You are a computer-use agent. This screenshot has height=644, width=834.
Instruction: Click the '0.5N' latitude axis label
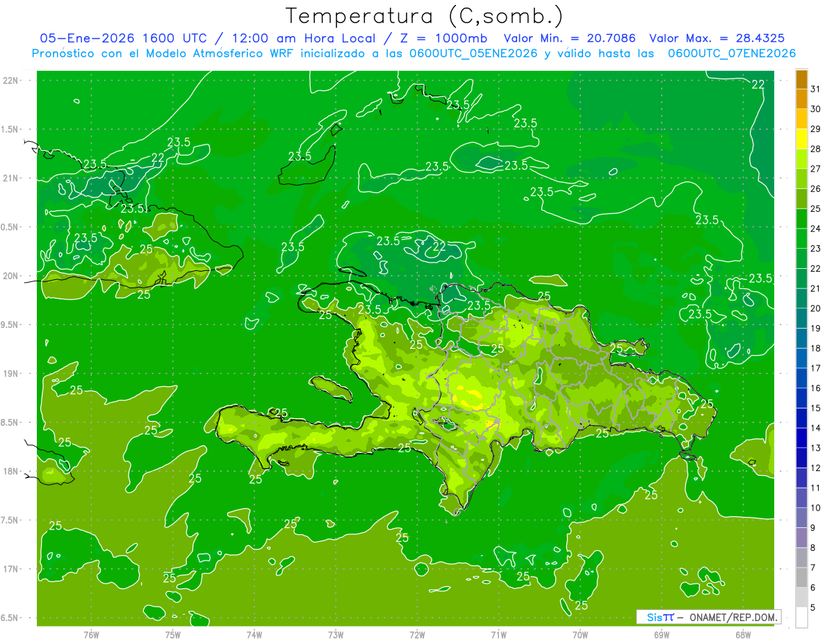[x=10, y=227]
